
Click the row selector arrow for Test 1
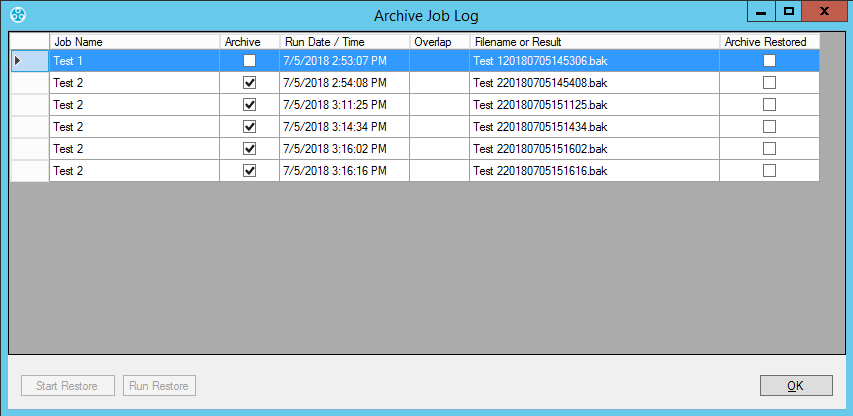tap(18, 61)
